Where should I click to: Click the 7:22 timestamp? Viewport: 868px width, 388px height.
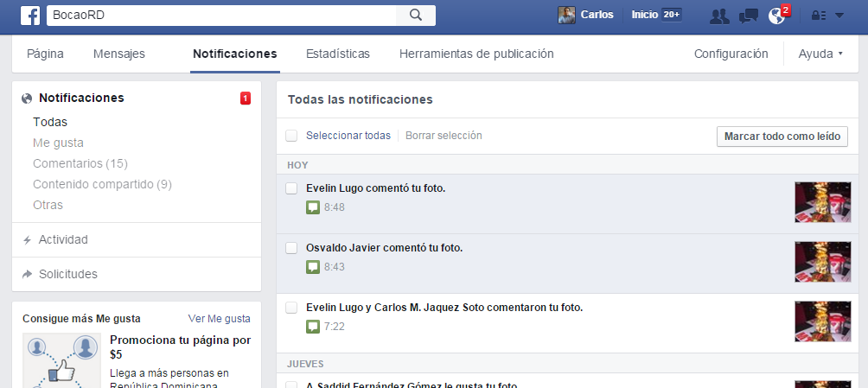click(x=335, y=327)
